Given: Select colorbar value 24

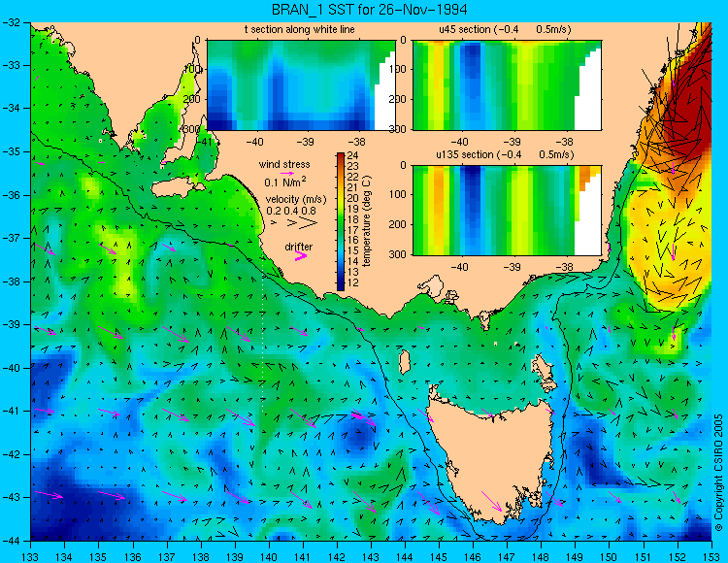Looking at the screenshot, I should (x=353, y=156).
